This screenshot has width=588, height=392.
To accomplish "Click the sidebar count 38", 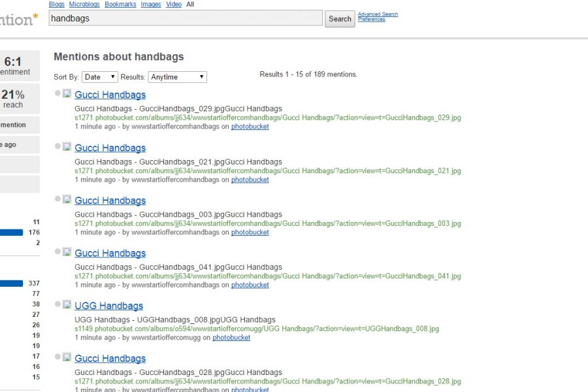I will pos(36,304).
